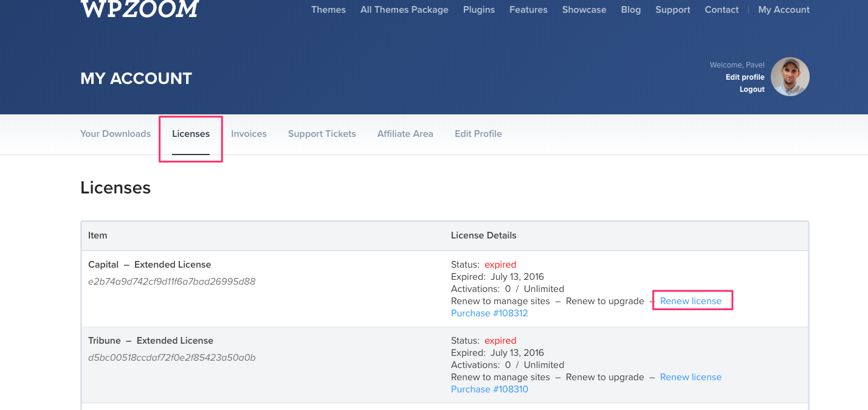This screenshot has width=868, height=410.
Task: Select Capital license key e2b74a9d742cf9d11f6a7bad26995d88
Action: [x=172, y=282]
